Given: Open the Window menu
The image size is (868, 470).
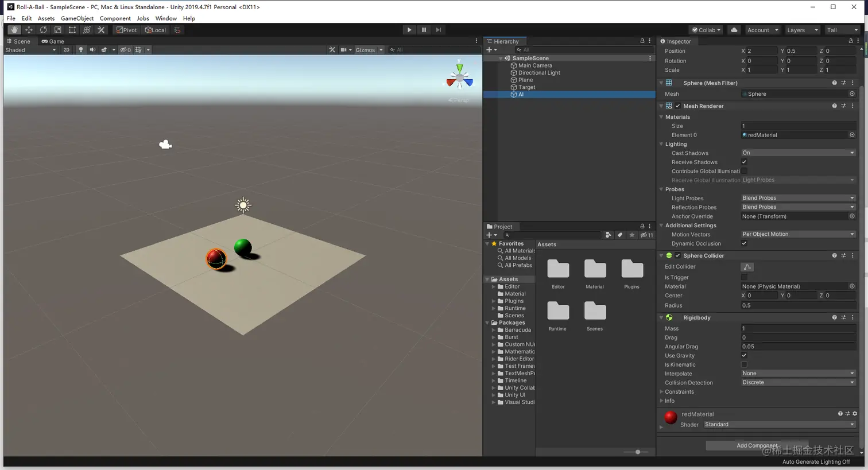Looking at the screenshot, I should tap(166, 18).
